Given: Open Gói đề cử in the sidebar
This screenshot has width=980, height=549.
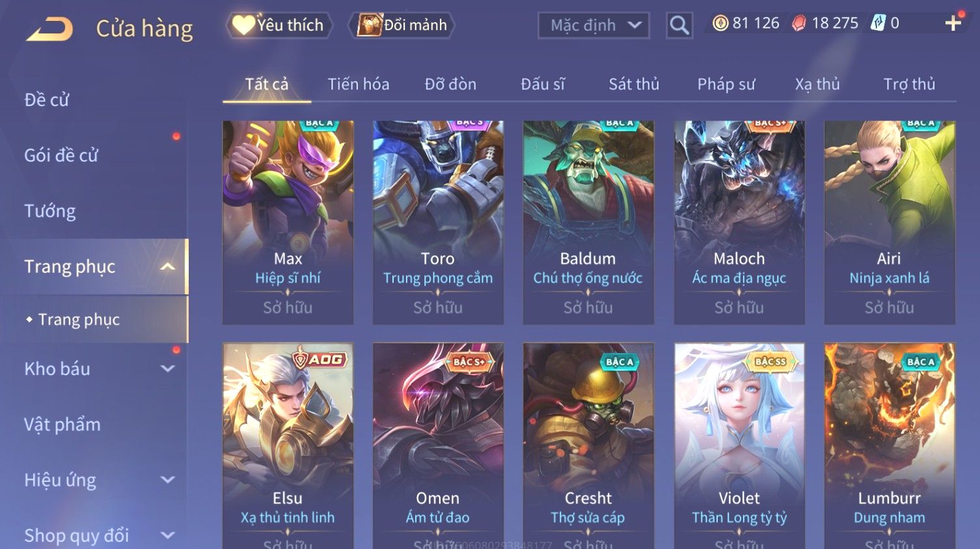Looking at the screenshot, I should pos(61,156).
